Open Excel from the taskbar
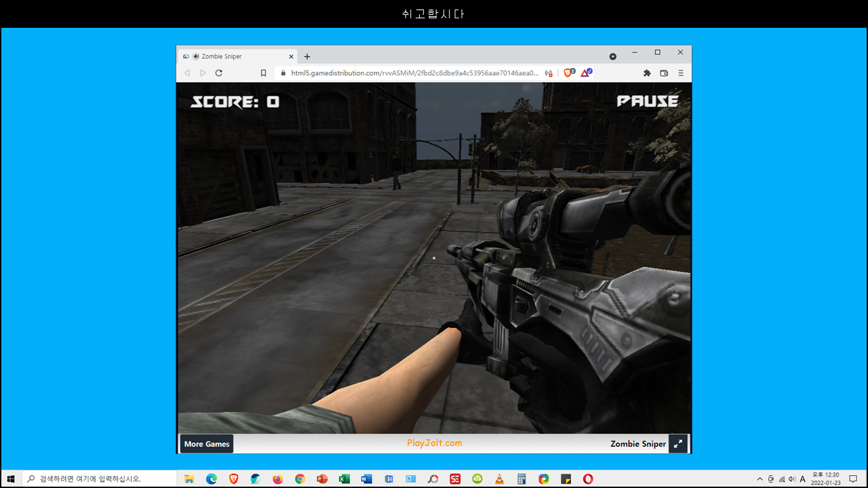 click(344, 479)
